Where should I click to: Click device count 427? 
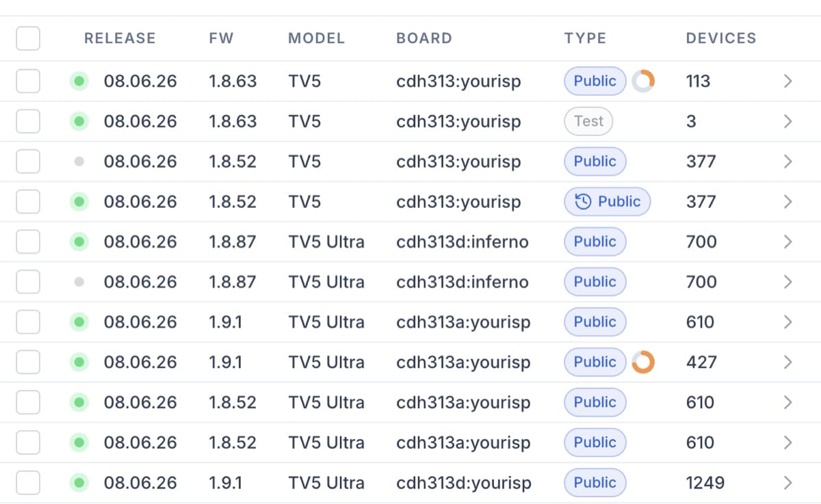coord(701,362)
